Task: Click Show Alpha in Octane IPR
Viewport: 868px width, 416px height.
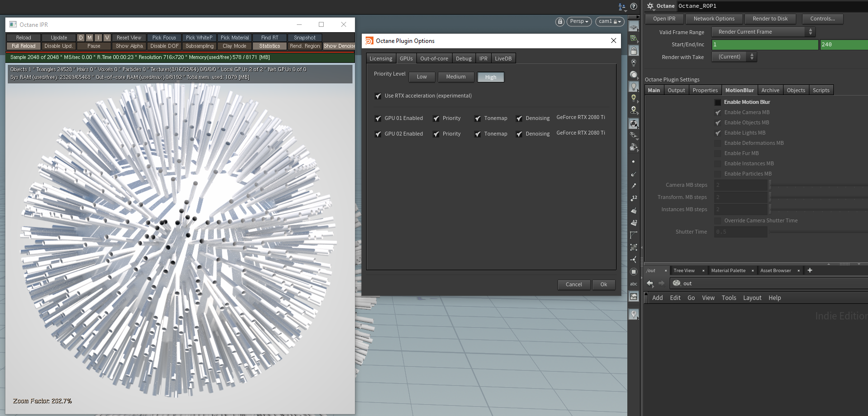Action: tap(129, 46)
